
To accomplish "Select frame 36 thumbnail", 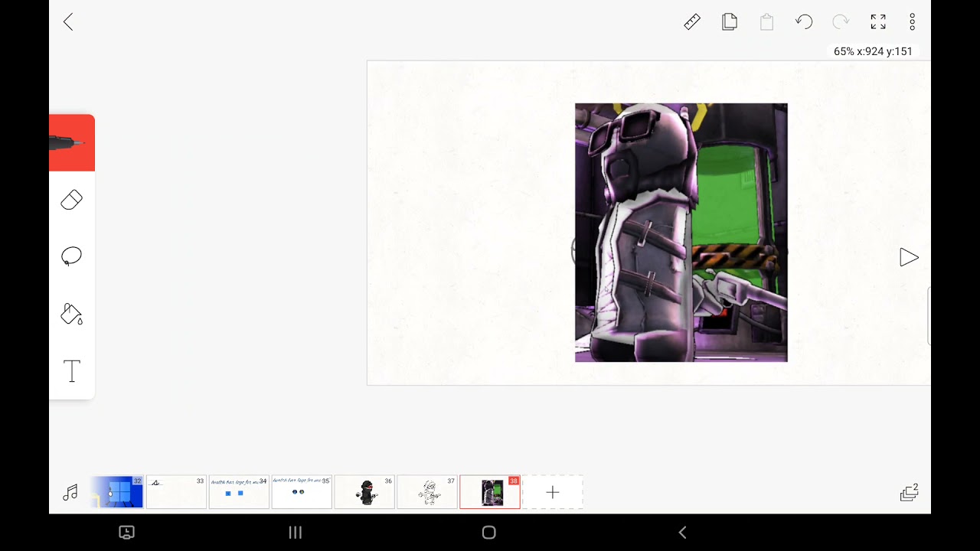I will tap(364, 492).
